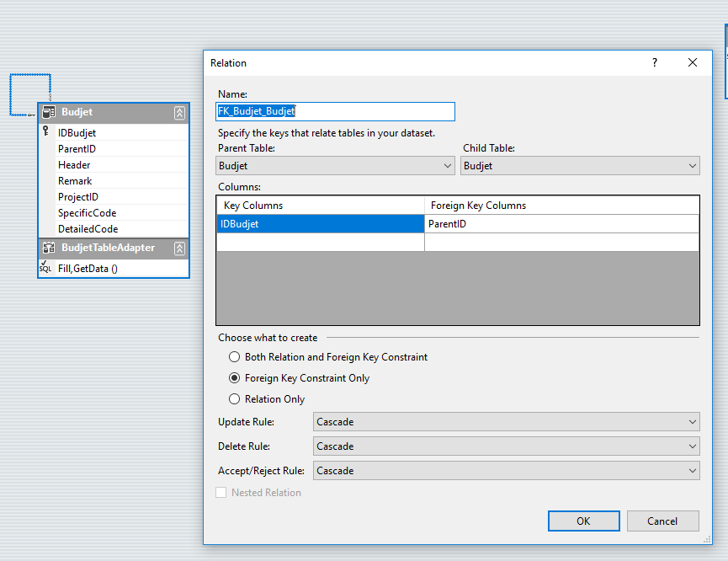
Task: Click the Budjet table icon in designer header
Action: pos(49,112)
